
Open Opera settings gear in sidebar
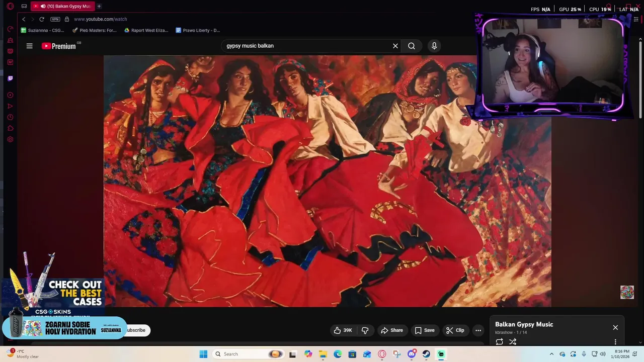point(10,139)
